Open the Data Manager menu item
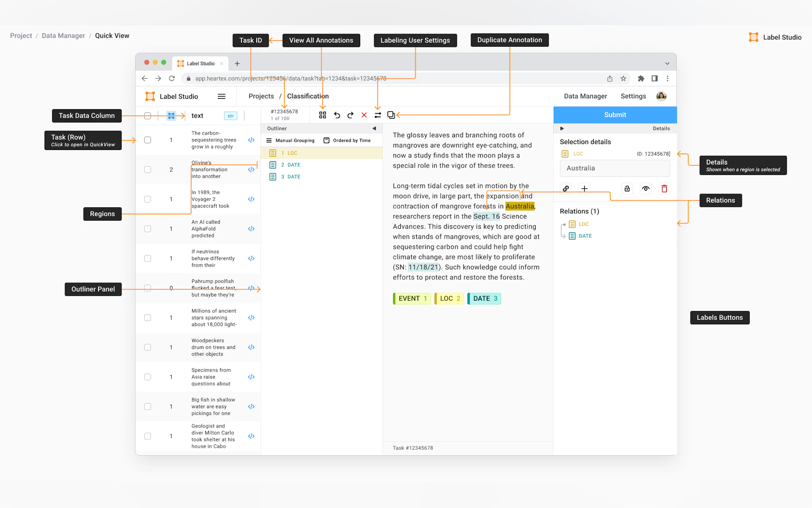812x508 pixels. pyautogui.click(x=585, y=96)
